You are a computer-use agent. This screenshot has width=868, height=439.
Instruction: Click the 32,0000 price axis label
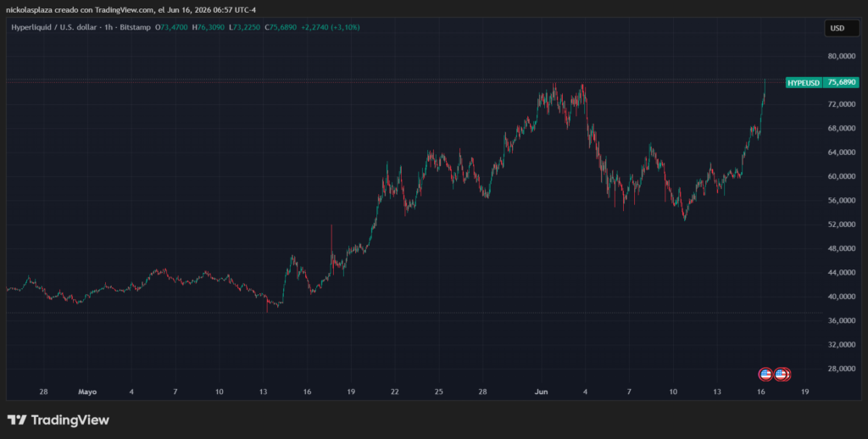pyautogui.click(x=842, y=344)
